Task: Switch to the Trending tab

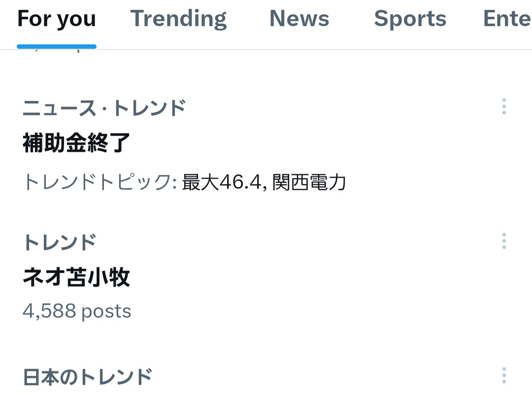Action: [178, 20]
